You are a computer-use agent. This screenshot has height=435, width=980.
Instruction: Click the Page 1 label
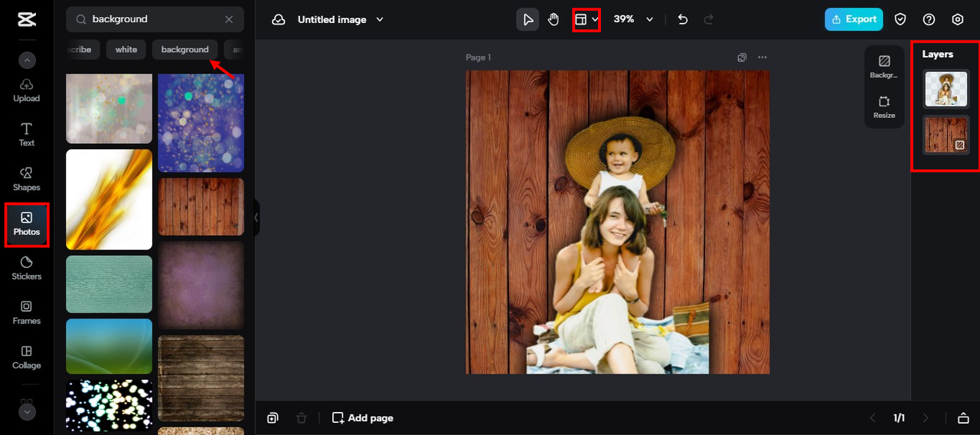click(479, 57)
